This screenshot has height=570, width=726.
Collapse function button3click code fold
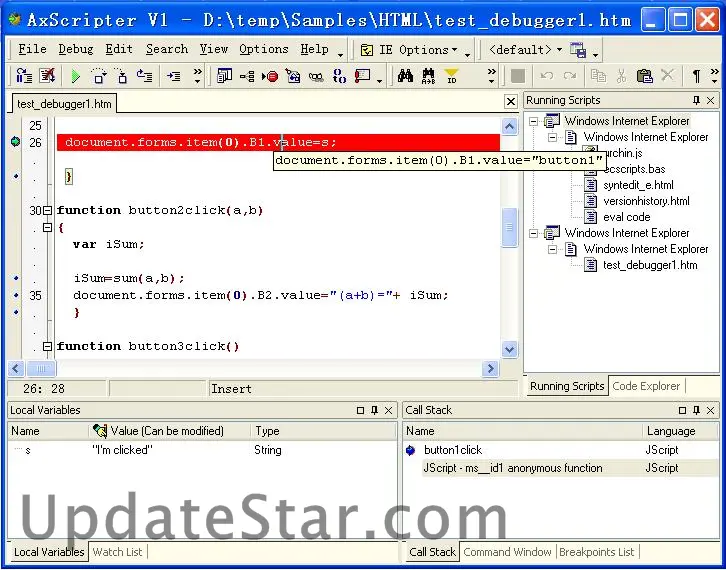47,346
